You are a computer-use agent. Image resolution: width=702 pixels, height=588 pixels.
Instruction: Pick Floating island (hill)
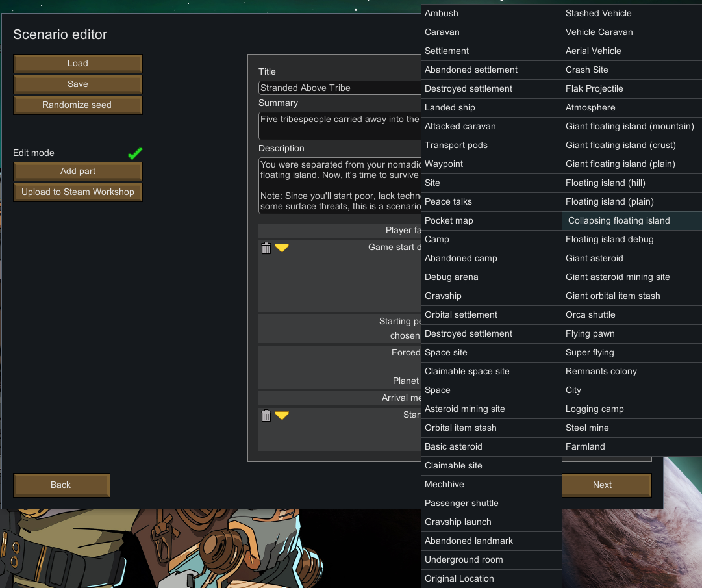(x=632, y=183)
